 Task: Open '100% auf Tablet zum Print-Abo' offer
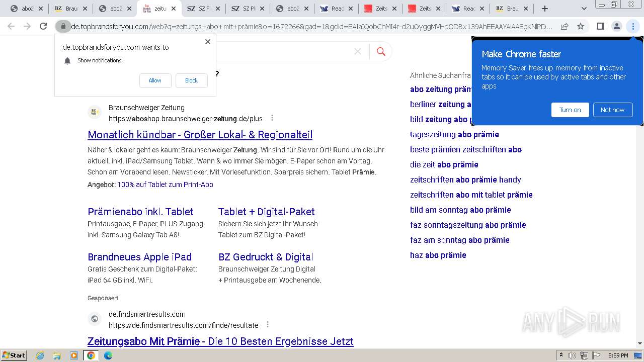[x=165, y=185]
